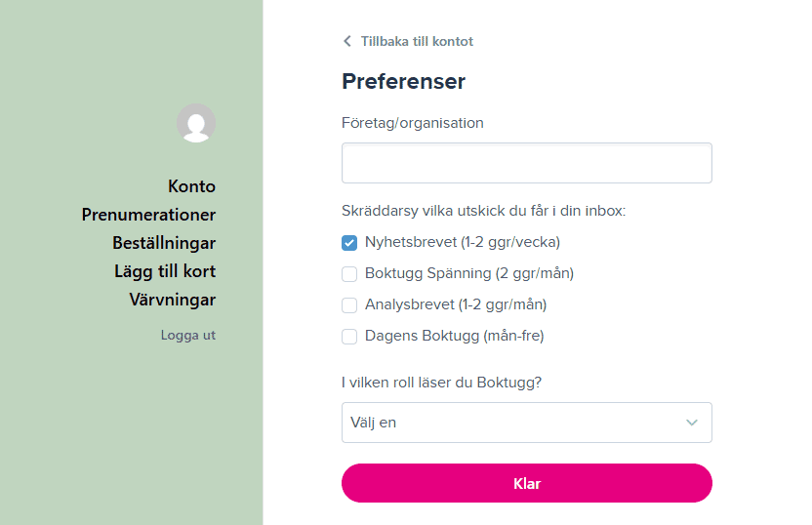
Task: Uncheck the Nyhetsbrevet newsletter checkbox
Action: coord(349,243)
